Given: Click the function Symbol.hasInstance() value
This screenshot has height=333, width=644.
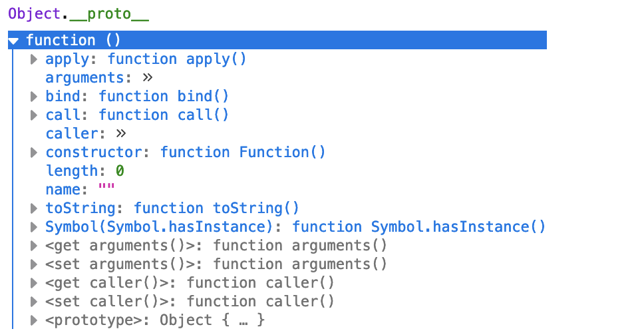Looking at the screenshot, I should [418, 227].
